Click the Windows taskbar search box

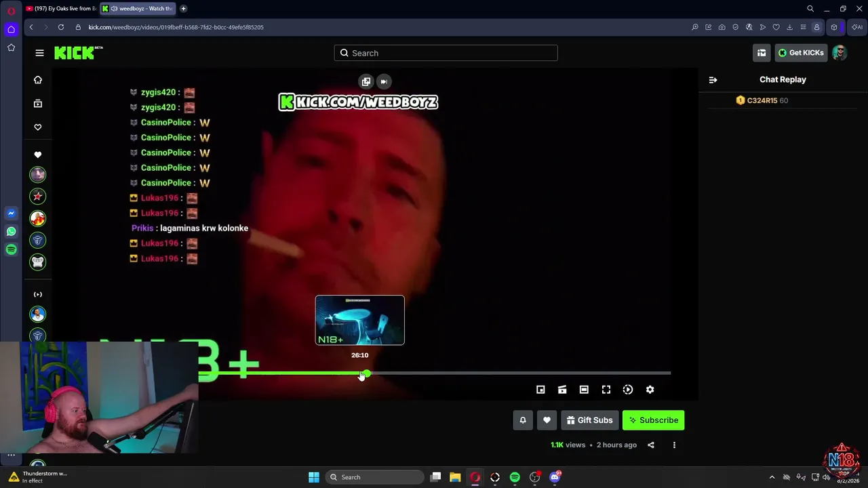374,477
